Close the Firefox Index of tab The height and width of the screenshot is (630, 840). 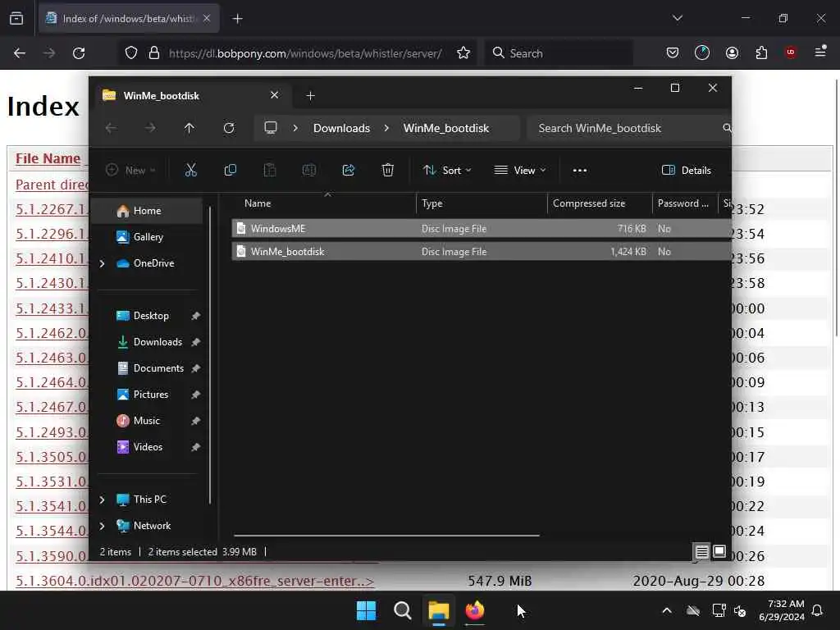pyautogui.click(x=207, y=18)
